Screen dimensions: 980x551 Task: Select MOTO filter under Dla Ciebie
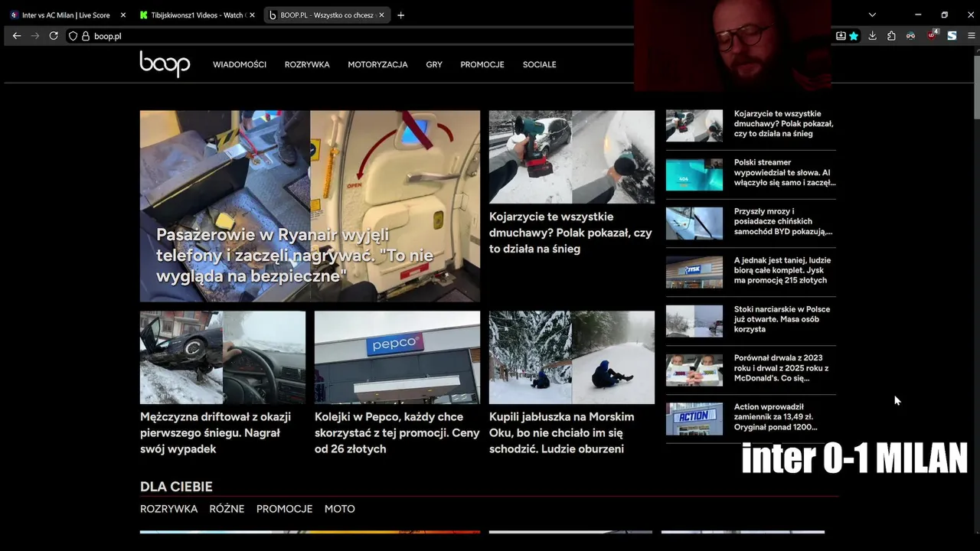(x=339, y=509)
